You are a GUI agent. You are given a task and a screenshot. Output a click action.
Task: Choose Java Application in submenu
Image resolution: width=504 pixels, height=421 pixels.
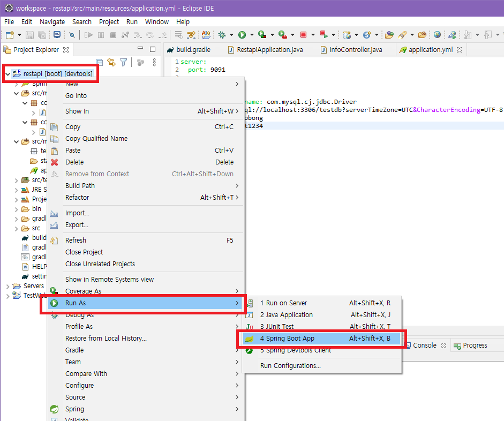tap(321, 315)
